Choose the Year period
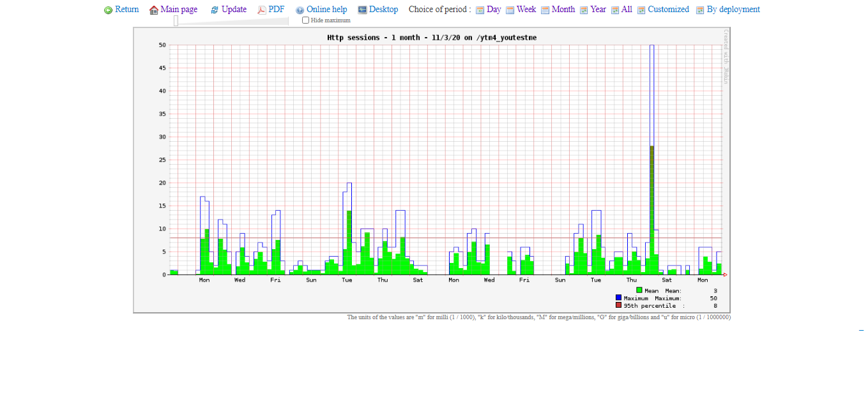This screenshot has width=868, height=399. coord(598,10)
